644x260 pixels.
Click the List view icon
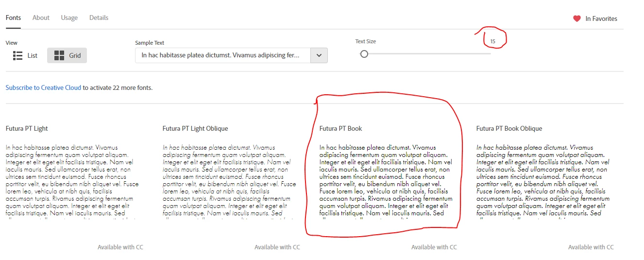click(x=18, y=55)
